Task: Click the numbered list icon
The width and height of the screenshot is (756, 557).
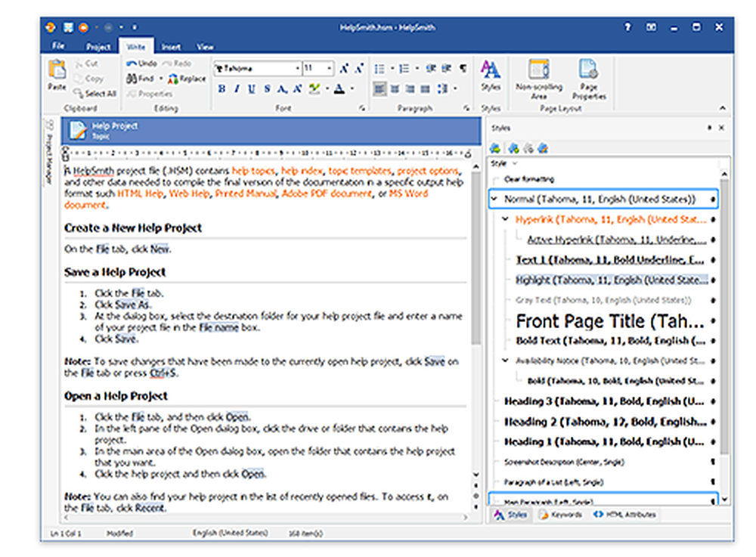Action: point(404,69)
